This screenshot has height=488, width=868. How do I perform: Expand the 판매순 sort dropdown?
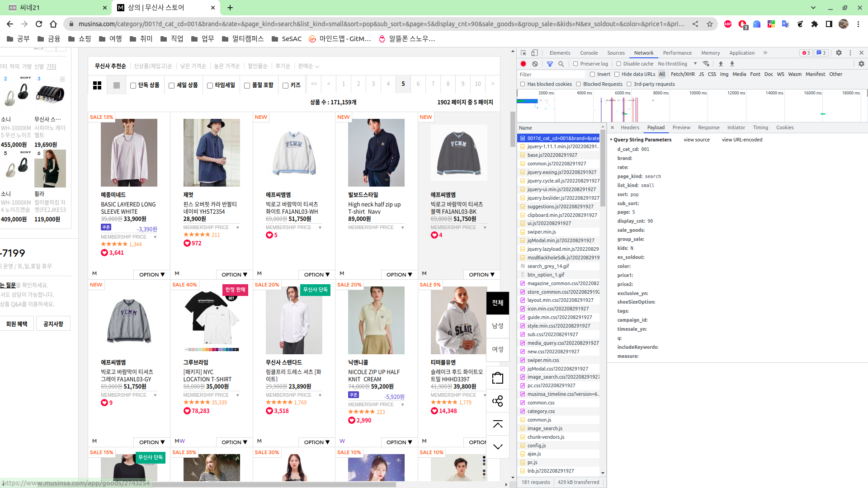pos(308,66)
